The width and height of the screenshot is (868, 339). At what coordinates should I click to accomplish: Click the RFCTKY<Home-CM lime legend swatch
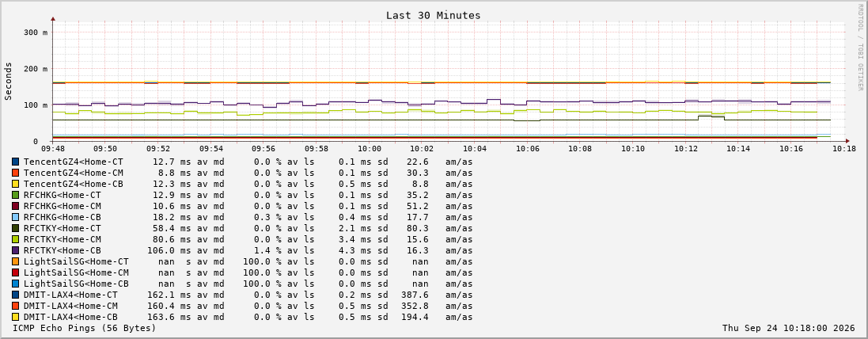pos(16,239)
